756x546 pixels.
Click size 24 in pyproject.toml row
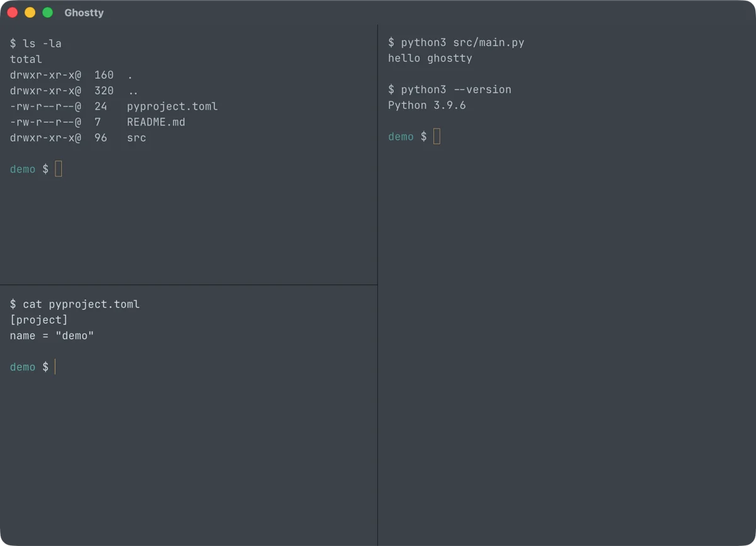[x=101, y=106]
